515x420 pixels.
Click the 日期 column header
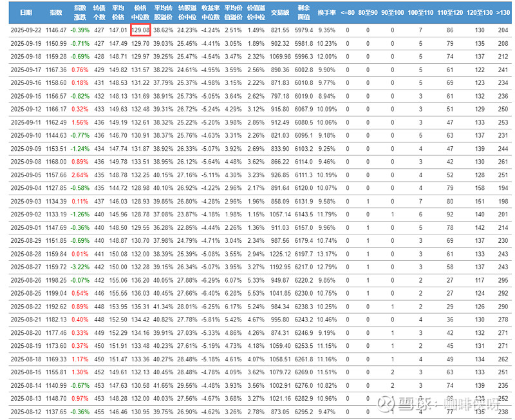point(25,12)
